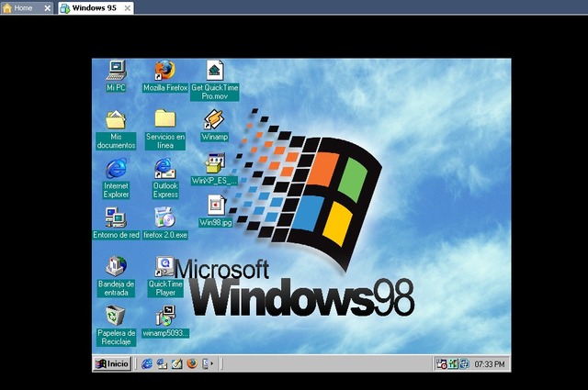Screen dimensions: 588x390
Task: Launch Internet Explorer from quick launch bar
Action: [147, 363]
